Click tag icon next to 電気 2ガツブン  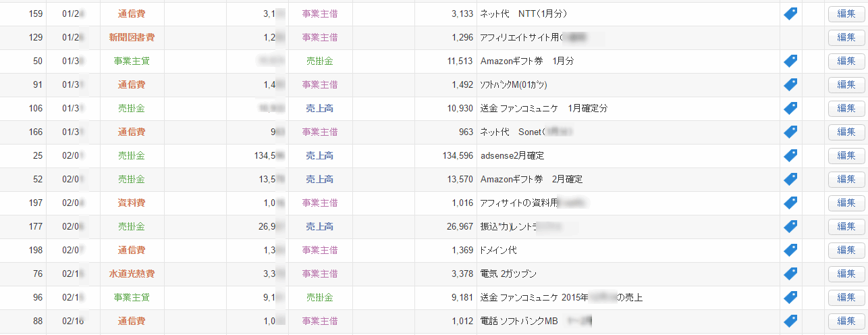pos(790,274)
